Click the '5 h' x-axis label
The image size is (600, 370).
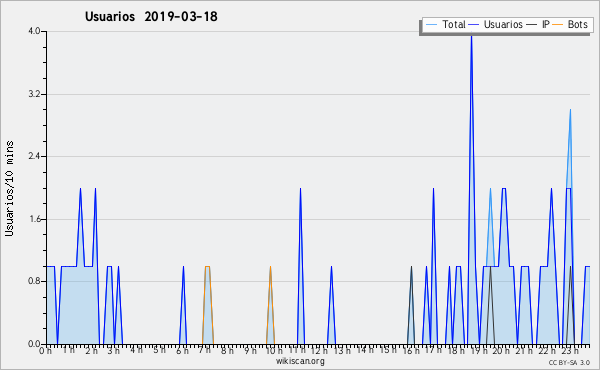click(x=159, y=350)
